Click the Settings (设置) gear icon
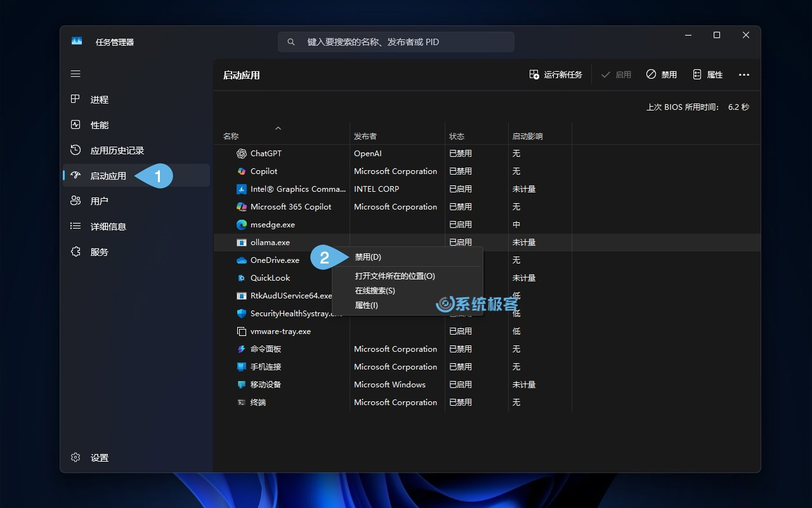 tap(75, 457)
